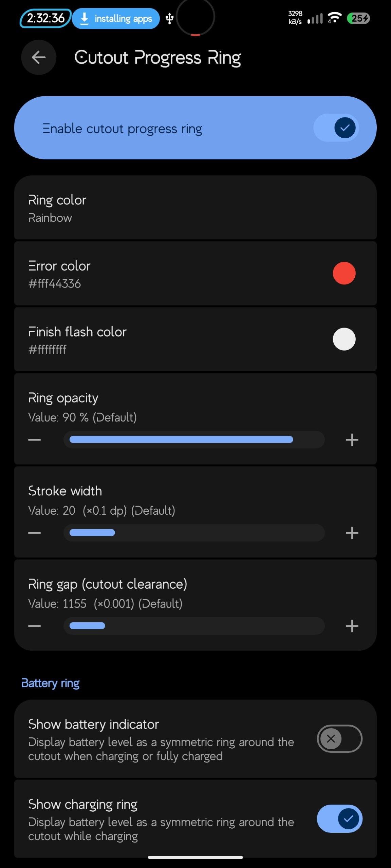391x868 pixels.
Task: Decrease Ring gap with minus icon
Action: (34, 626)
